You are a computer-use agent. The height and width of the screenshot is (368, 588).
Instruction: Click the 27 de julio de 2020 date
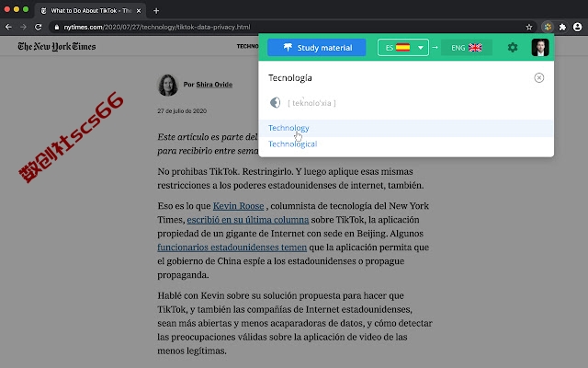click(x=182, y=110)
